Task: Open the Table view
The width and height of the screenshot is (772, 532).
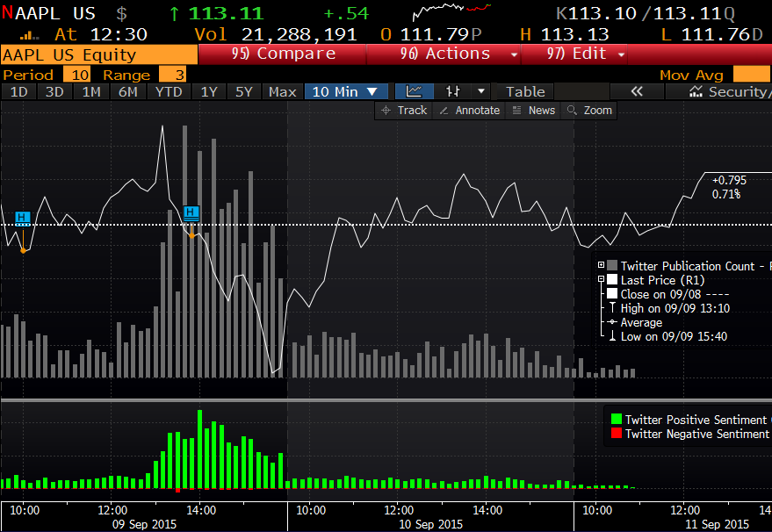Action: pos(525,91)
